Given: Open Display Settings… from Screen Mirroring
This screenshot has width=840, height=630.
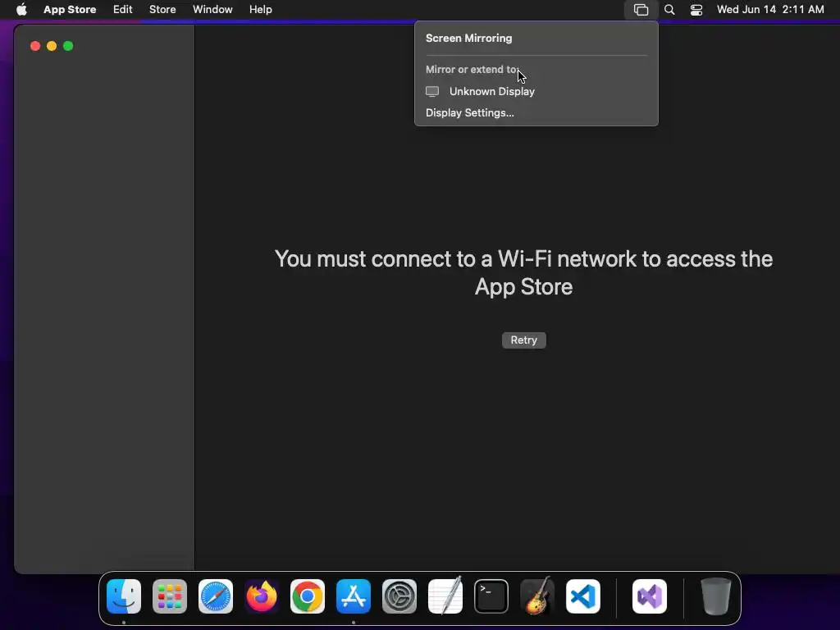Looking at the screenshot, I should (470, 113).
